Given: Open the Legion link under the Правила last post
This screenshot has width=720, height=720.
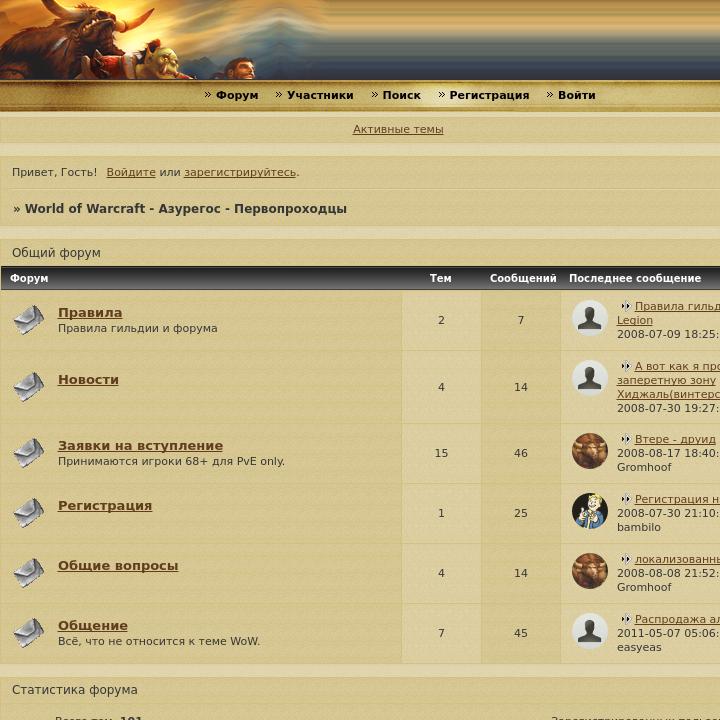Looking at the screenshot, I should pyautogui.click(x=635, y=321).
